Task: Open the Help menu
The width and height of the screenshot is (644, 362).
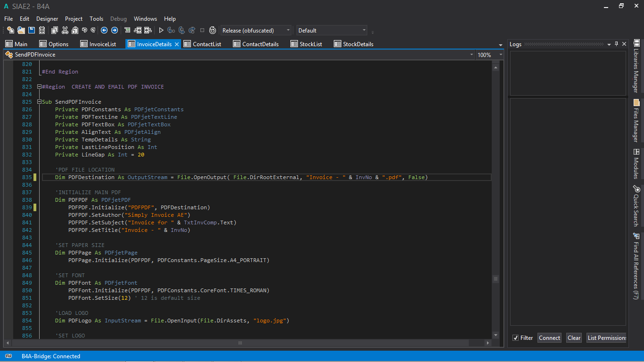Action: pos(170,19)
